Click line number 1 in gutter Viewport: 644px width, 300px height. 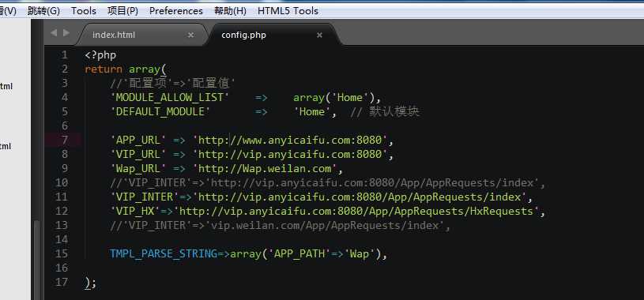(64, 55)
